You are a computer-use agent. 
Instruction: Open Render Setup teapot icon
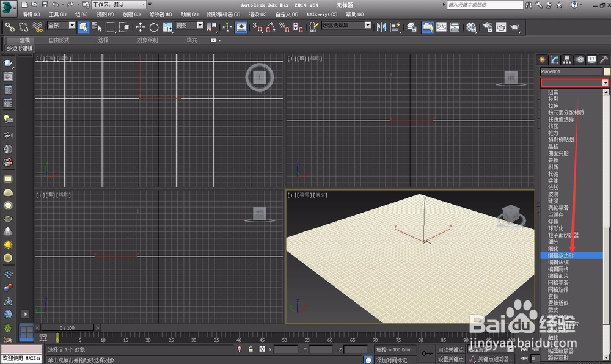[487, 27]
